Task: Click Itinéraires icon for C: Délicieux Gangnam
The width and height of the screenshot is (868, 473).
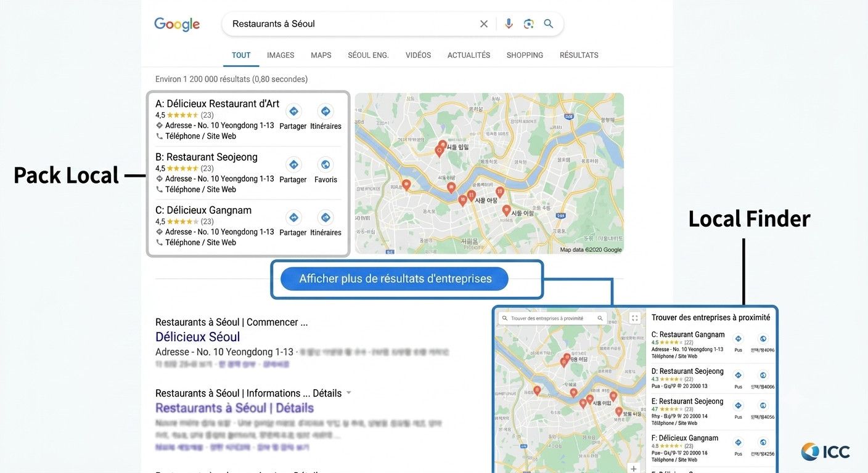Action: pos(325,217)
